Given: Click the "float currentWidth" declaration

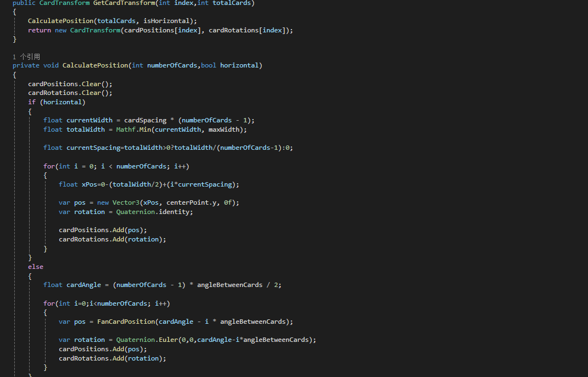Looking at the screenshot, I should [149, 120].
